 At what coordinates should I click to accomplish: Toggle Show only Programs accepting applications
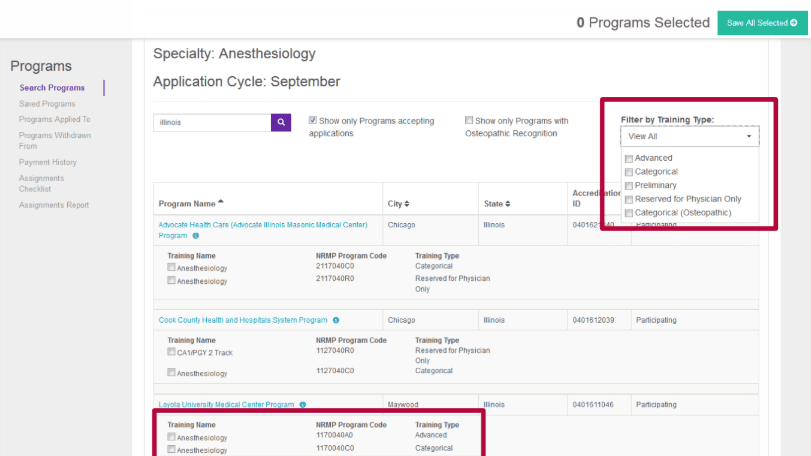[312, 120]
